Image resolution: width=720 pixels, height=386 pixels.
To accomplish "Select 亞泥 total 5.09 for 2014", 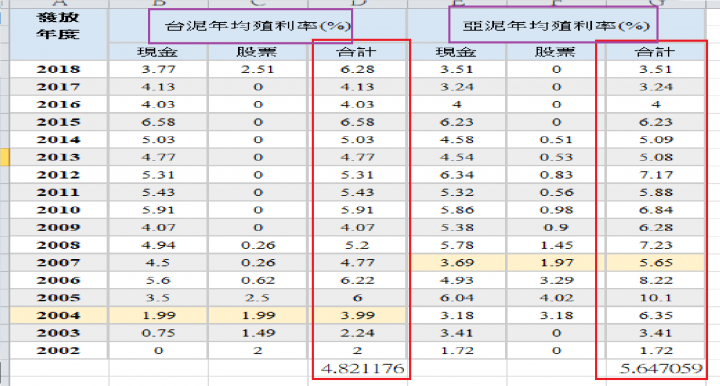I will point(656,140).
